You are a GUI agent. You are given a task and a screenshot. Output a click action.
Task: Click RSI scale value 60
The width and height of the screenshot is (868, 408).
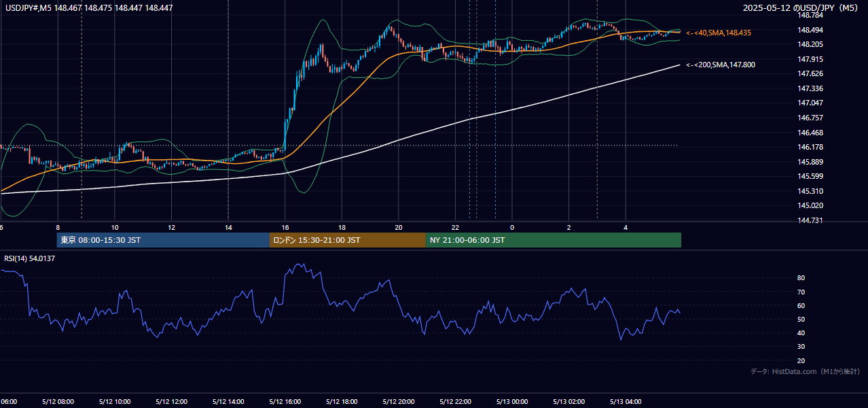(801, 305)
